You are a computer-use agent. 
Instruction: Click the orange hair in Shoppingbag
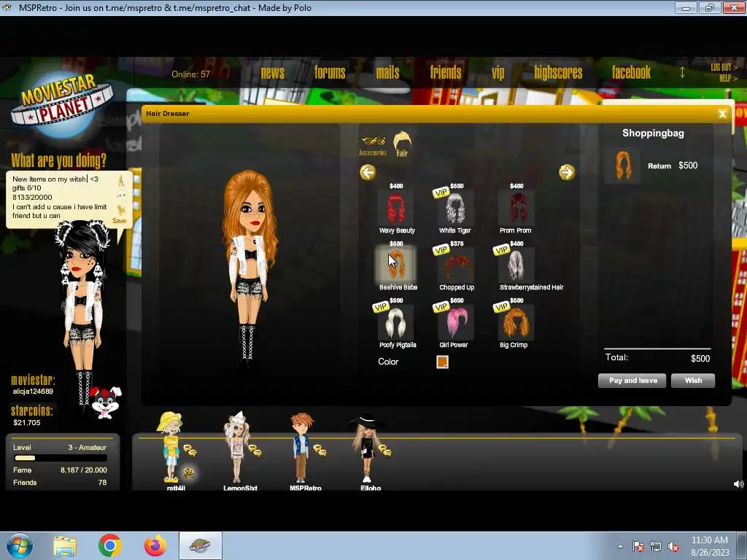622,166
